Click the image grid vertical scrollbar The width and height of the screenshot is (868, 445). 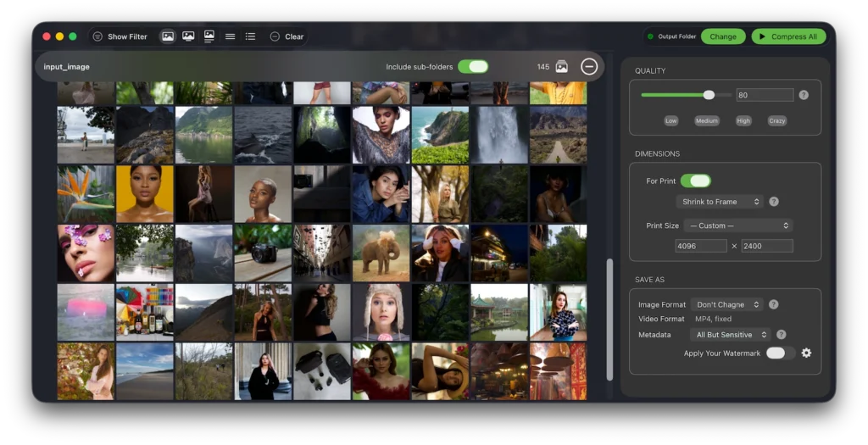tap(609, 320)
